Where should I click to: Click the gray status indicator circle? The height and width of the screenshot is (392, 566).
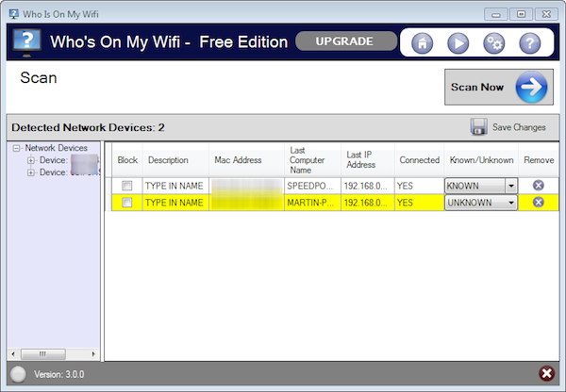[18, 374]
